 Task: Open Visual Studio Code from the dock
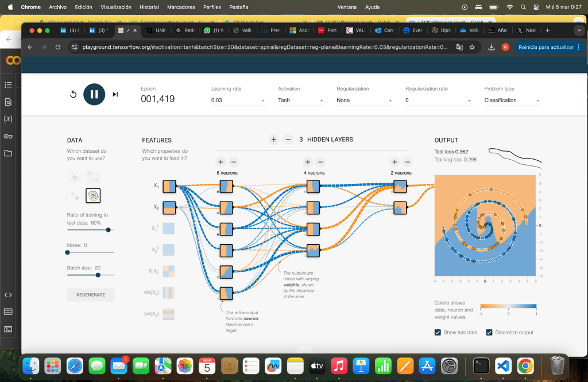click(503, 365)
